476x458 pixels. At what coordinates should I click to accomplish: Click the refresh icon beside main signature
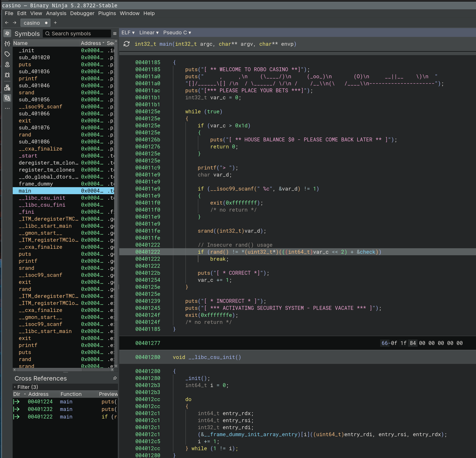pos(127,44)
